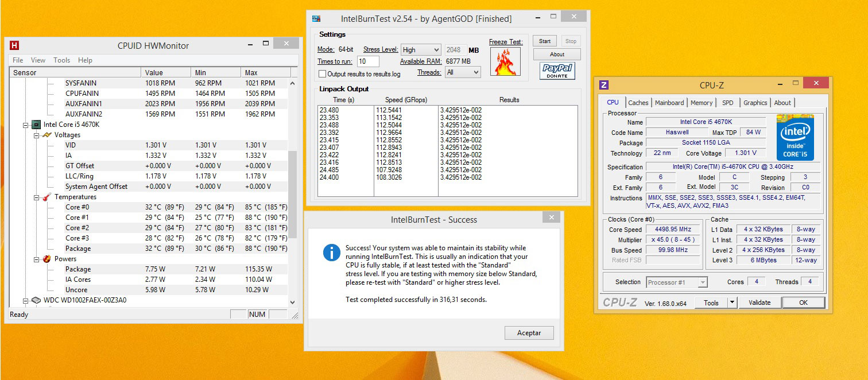The width and height of the screenshot is (868, 380).
Task: Click the Temperatures thermometer icon
Action: [46, 197]
